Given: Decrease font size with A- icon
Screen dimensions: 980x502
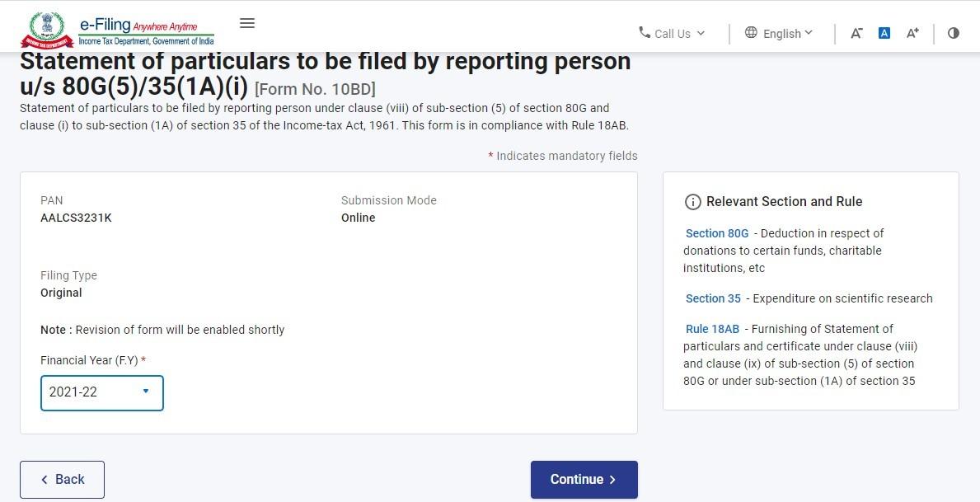Looking at the screenshot, I should click(856, 33).
